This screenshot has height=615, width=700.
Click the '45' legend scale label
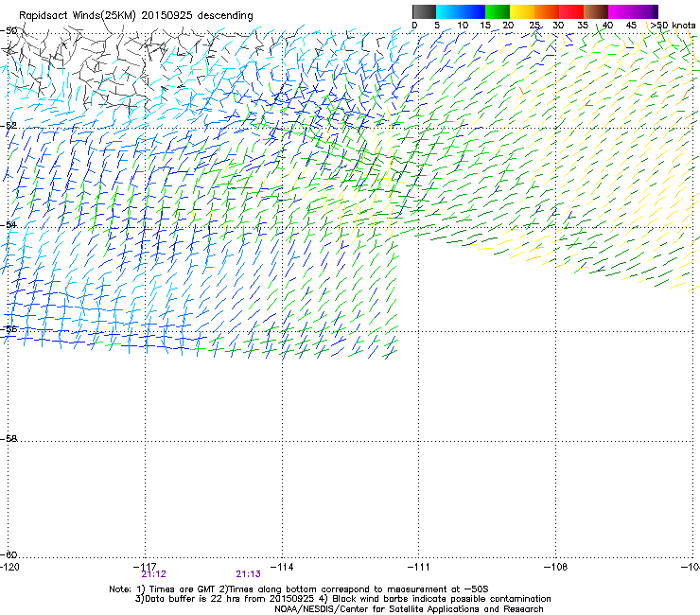coord(631,26)
